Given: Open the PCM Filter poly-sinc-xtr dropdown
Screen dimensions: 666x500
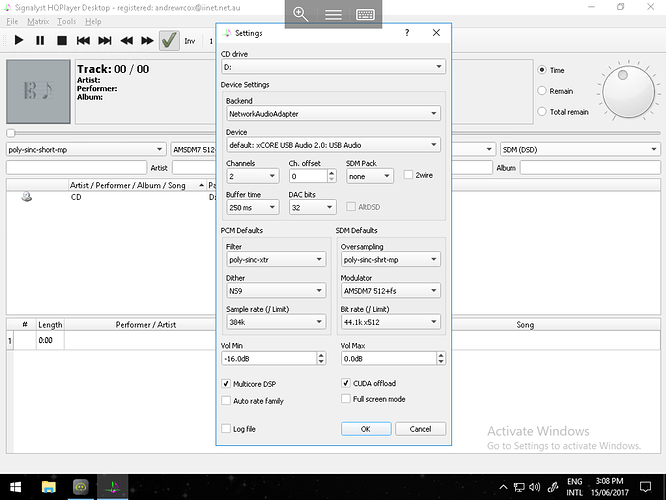Looking at the screenshot, I should coord(276,260).
